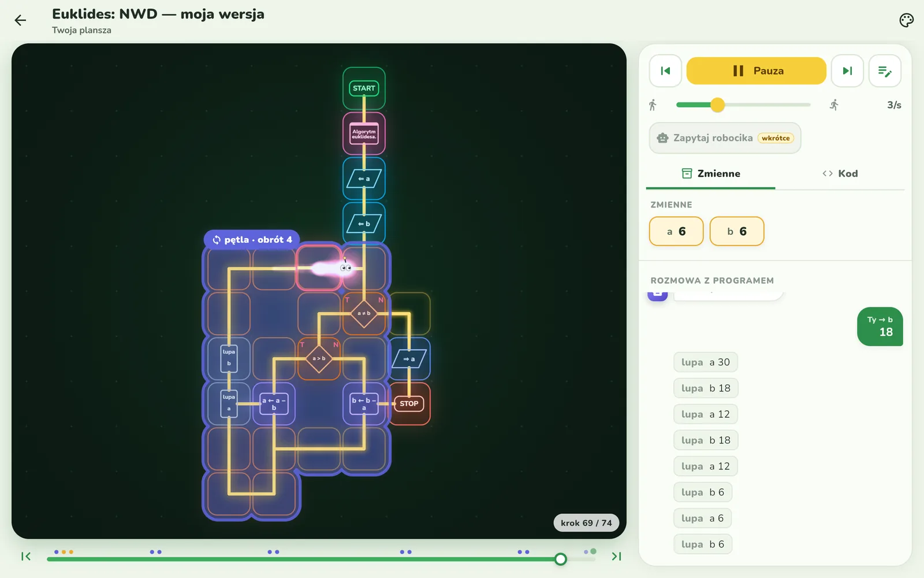This screenshot has width=924, height=578.
Task: Click the START block
Action: click(x=364, y=88)
